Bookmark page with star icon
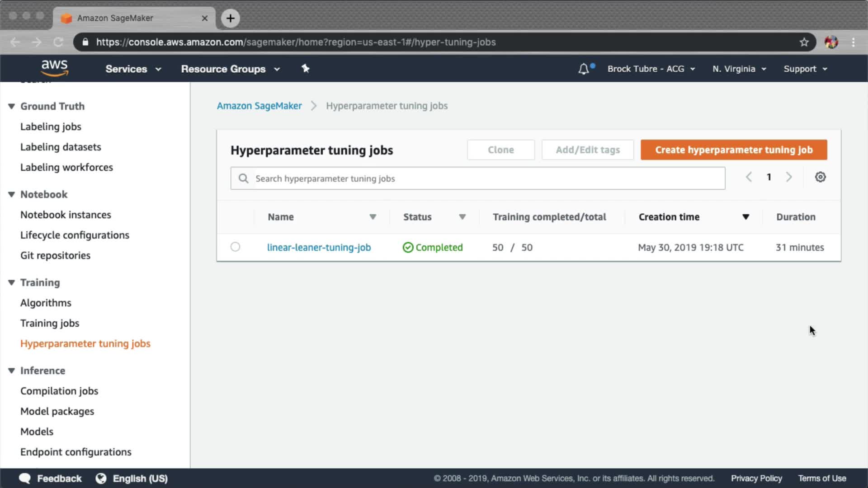This screenshot has height=488, width=868. (804, 42)
